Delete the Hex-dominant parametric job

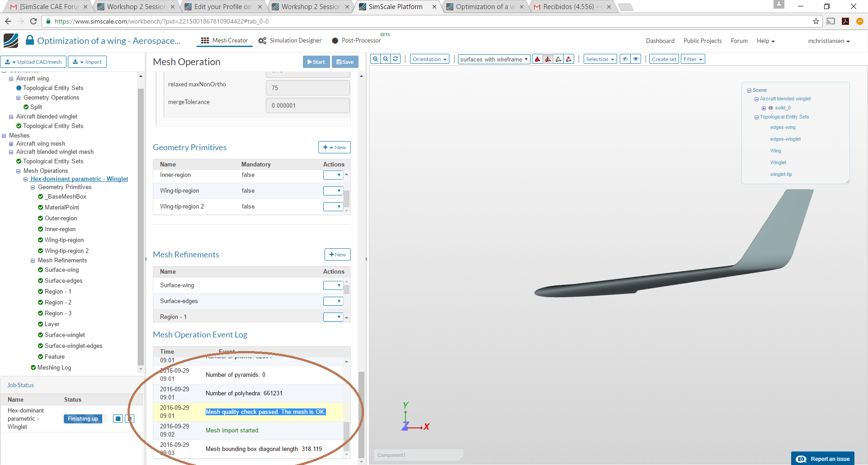[130, 418]
